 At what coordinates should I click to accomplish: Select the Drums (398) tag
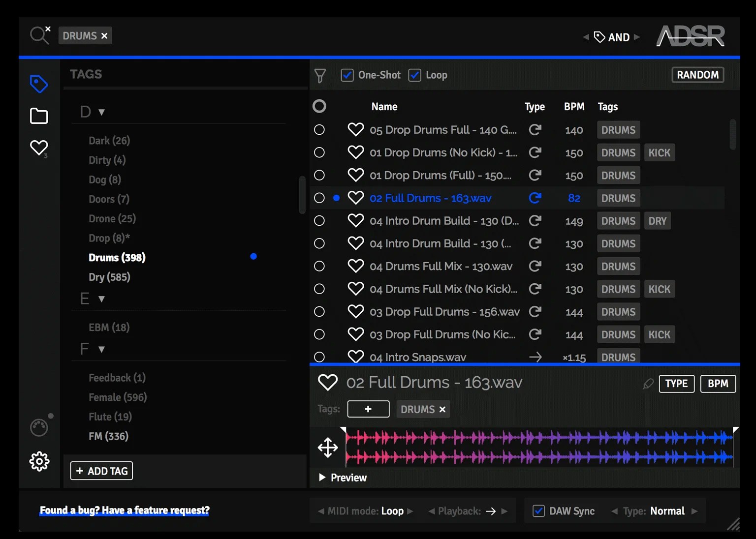pos(117,257)
